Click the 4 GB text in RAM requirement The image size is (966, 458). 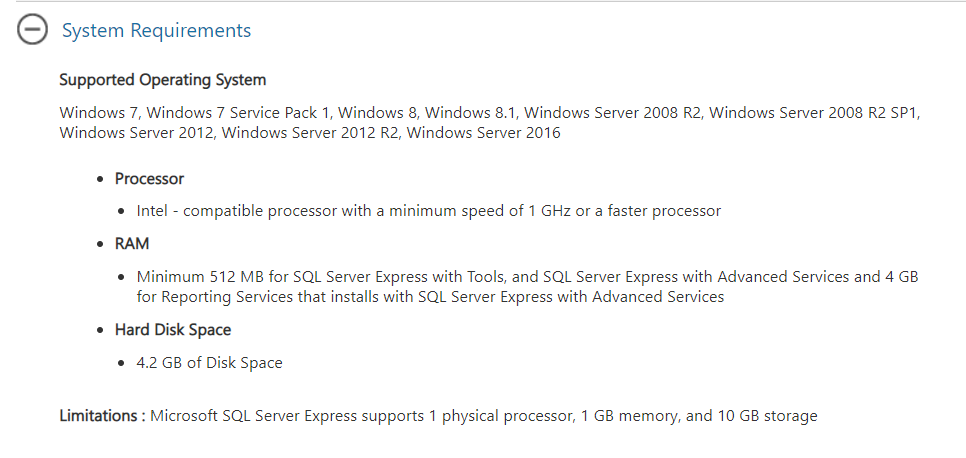901,277
